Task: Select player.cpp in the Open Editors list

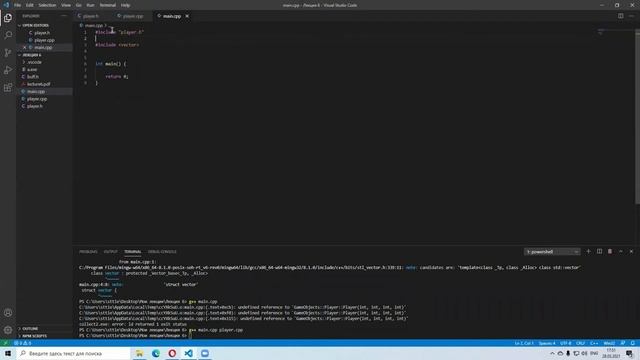Action: click(x=44, y=40)
